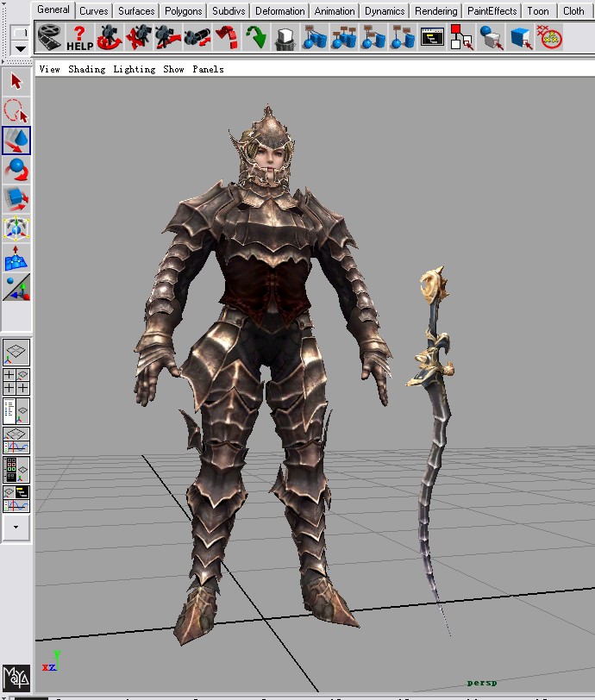Open the shelf menu down arrow
Image resolution: width=595 pixels, height=700 pixels.
[x=20, y=48]
